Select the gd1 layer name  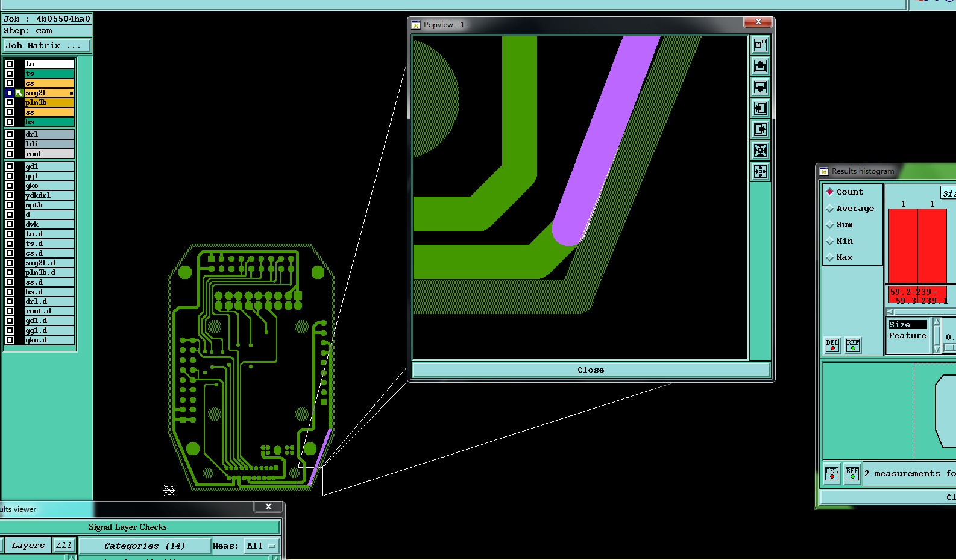pyautogui.click(x=49, y=166)
